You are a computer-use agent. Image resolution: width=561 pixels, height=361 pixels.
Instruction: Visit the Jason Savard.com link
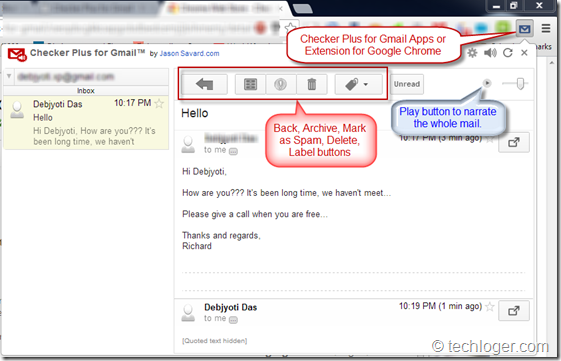tap(189, 53)
